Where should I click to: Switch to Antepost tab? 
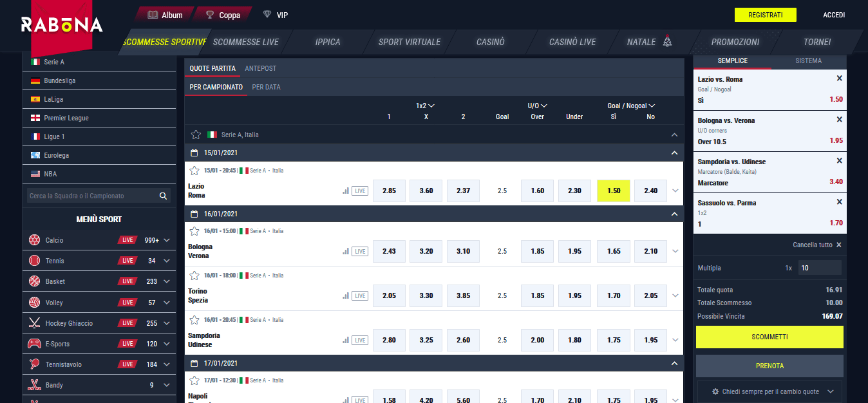coord(261,68)
